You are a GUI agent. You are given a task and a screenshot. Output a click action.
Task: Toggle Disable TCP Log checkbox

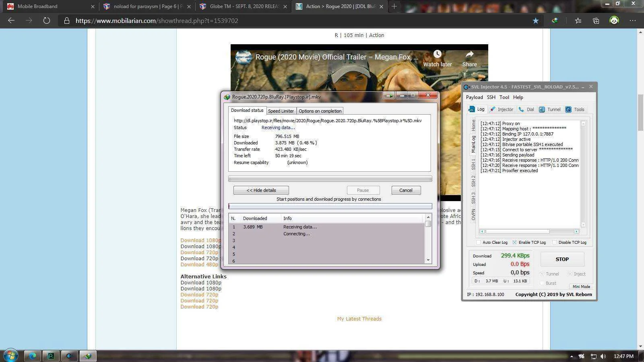[x=554, y=242]
